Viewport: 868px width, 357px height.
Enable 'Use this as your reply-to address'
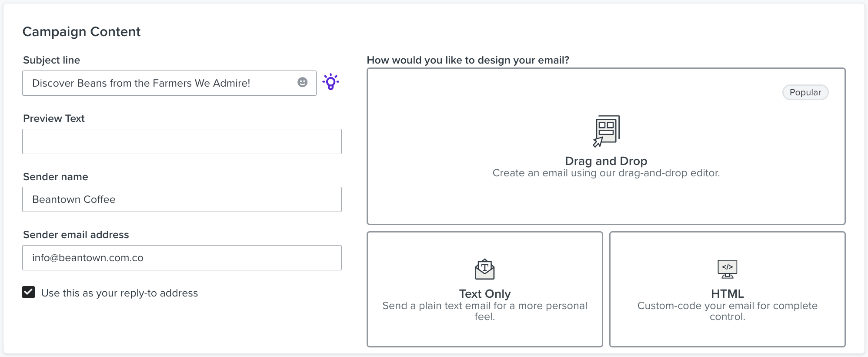[29, 293]
